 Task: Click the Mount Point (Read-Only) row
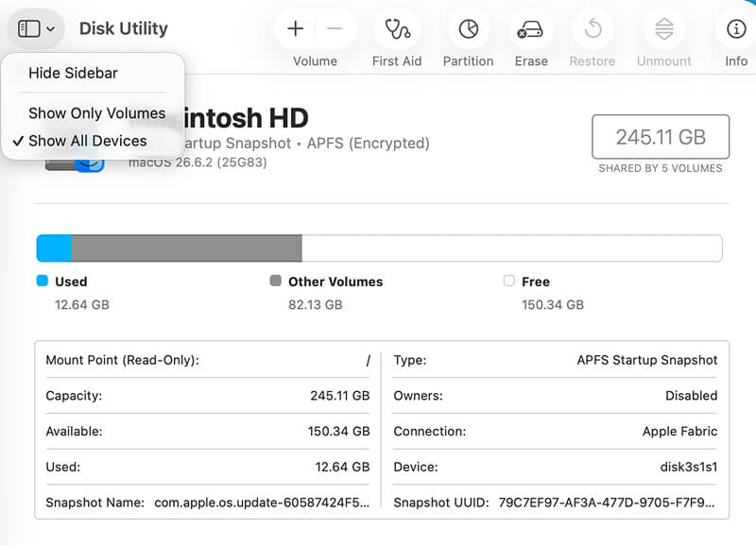tap(208, 360)
